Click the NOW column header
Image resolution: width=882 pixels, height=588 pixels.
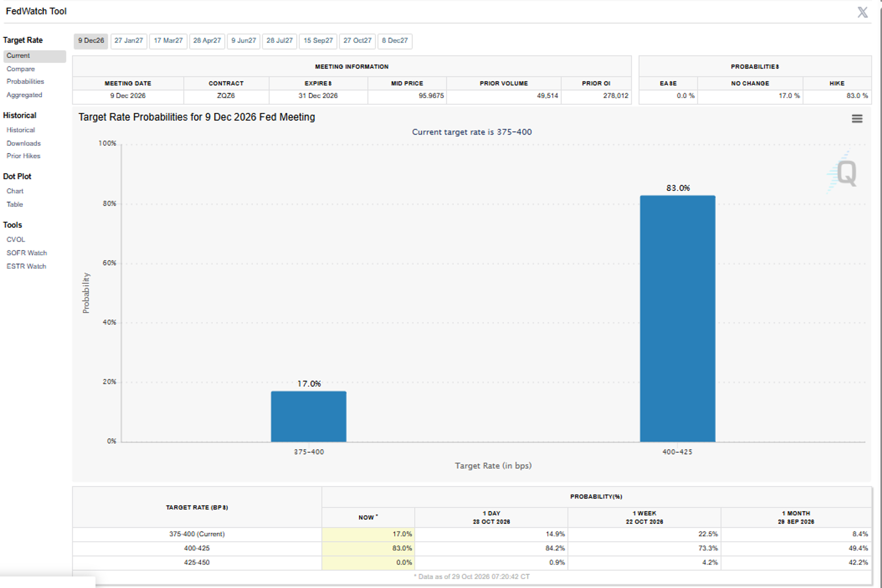[x=368, y=518]
